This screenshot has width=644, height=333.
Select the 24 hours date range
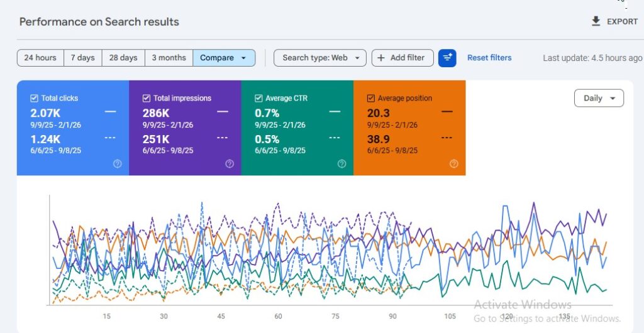pyautogui.click(x=40, y=58)
